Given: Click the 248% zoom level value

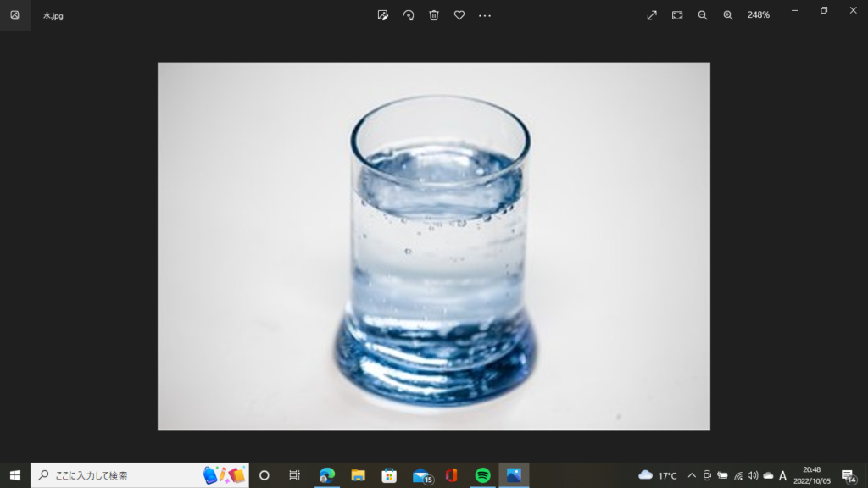Looking at the screenshot, I should (759, 15).
